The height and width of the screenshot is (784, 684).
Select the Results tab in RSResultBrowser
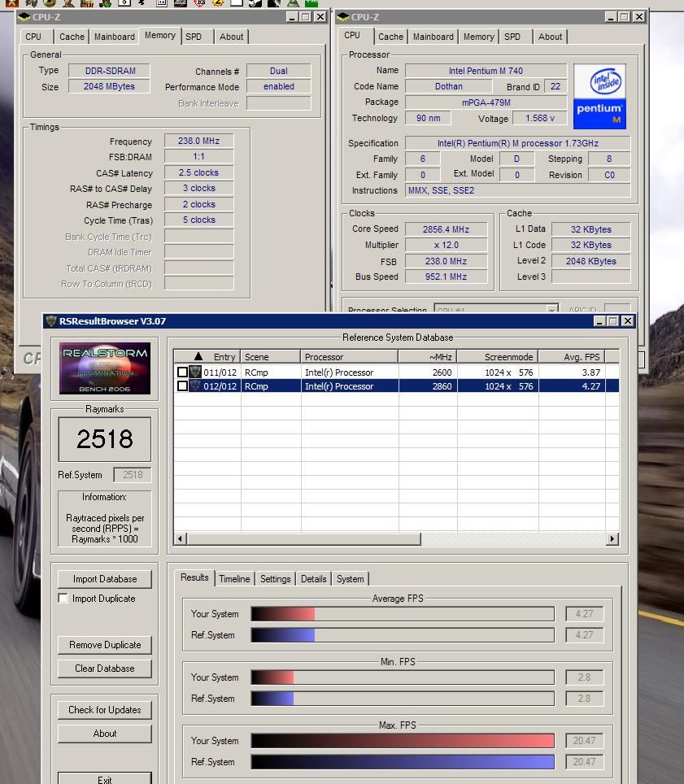194,577
